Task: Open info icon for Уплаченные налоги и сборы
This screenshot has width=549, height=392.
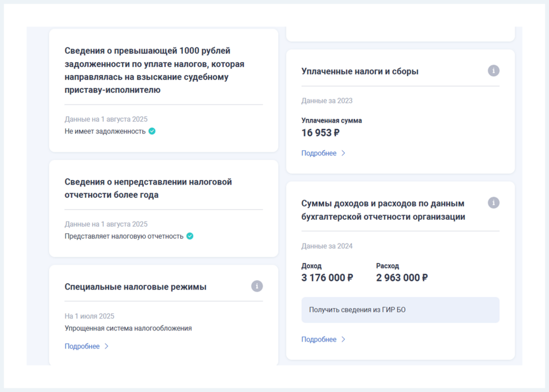Action: point(494,71)
